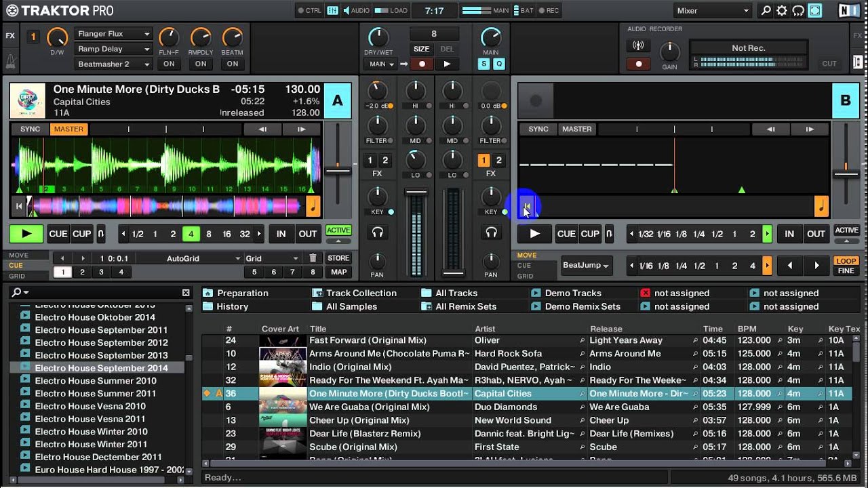Click the flux mode icon on deck A

[101, 234]
